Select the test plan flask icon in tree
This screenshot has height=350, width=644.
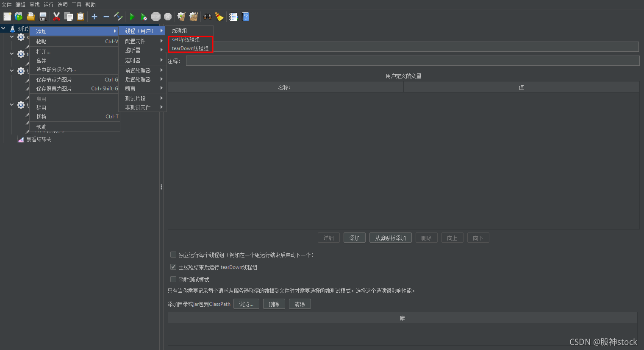13,29
